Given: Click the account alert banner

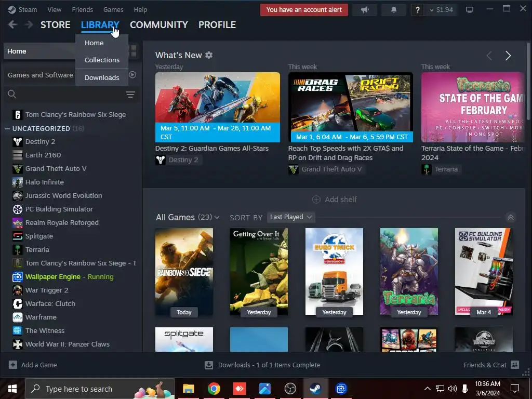Looking at the screenshot, I should 304,10.
